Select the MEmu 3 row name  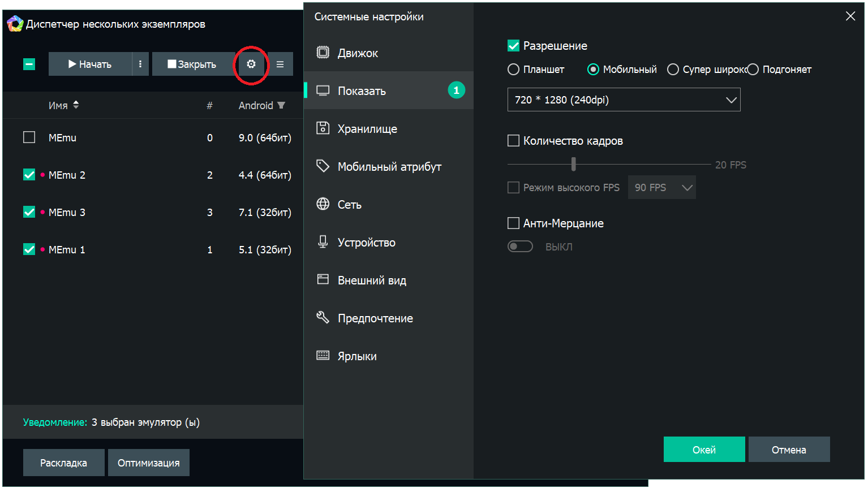point(67,212)
